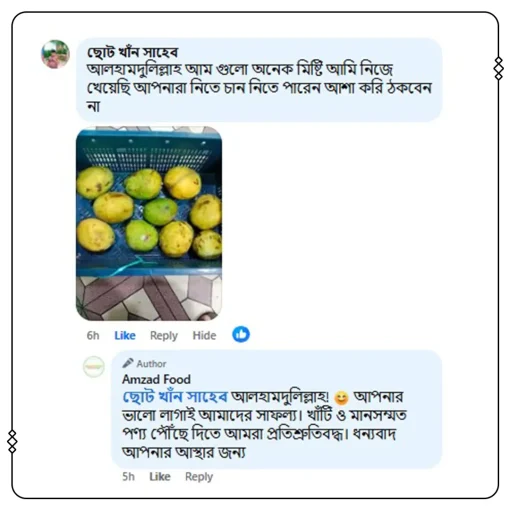Click the blue ছোট খাঁন সাহেব mention in reply
This screenshot has width=510, height=510.
coord(175,397)
